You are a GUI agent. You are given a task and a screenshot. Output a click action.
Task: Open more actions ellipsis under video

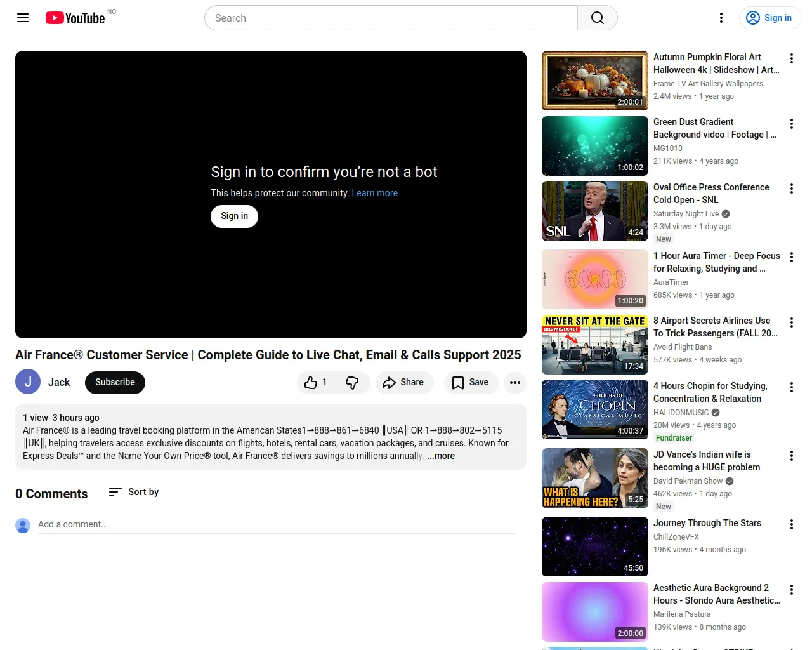coord(514,382)
